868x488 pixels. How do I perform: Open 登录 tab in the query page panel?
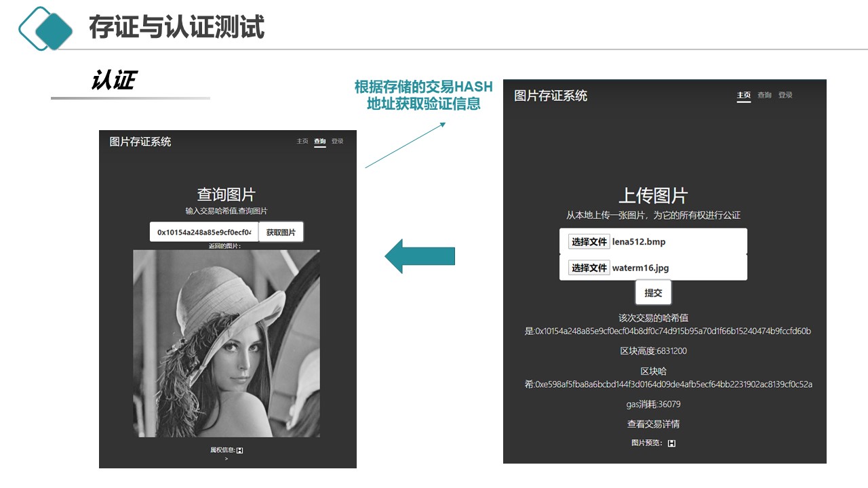[338, 142]
